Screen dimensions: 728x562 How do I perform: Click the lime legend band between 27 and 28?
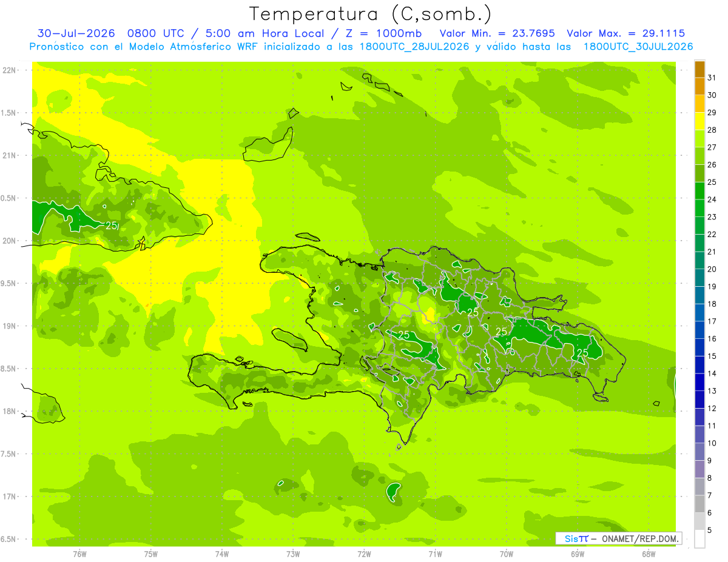coord(699,138)
